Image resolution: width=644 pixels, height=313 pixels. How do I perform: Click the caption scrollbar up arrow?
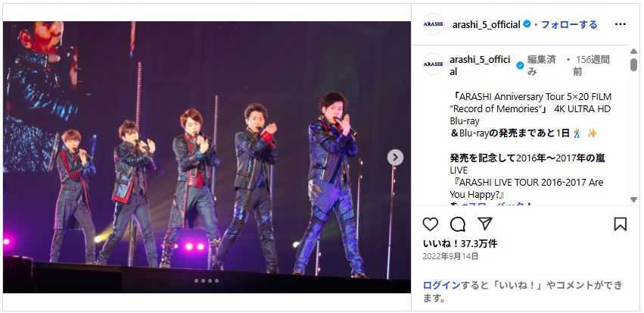(633, 51)
